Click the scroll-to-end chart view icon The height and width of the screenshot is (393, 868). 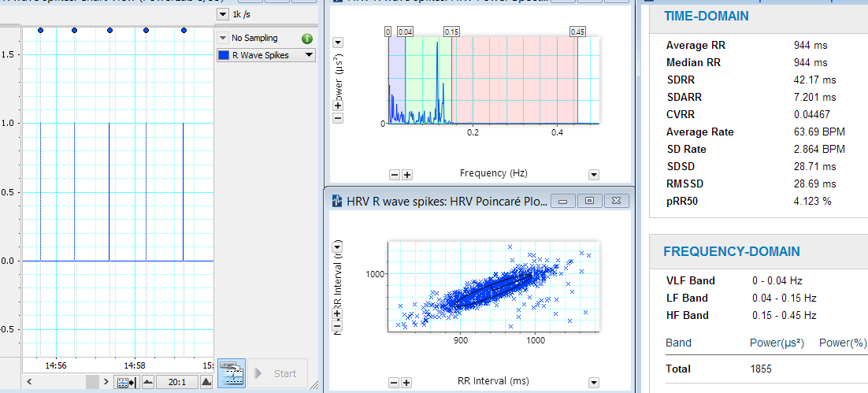[126, 382]
